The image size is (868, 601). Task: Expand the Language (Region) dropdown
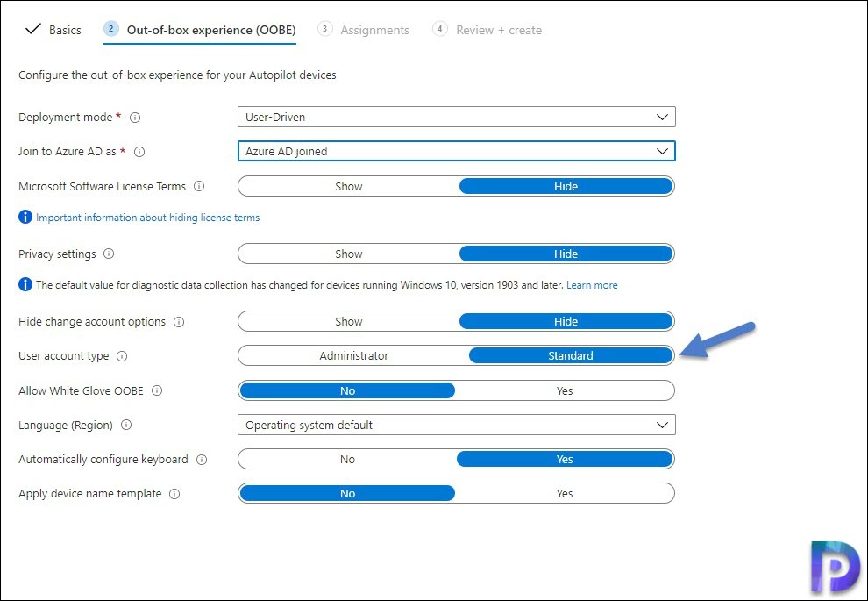pos(457,425)
